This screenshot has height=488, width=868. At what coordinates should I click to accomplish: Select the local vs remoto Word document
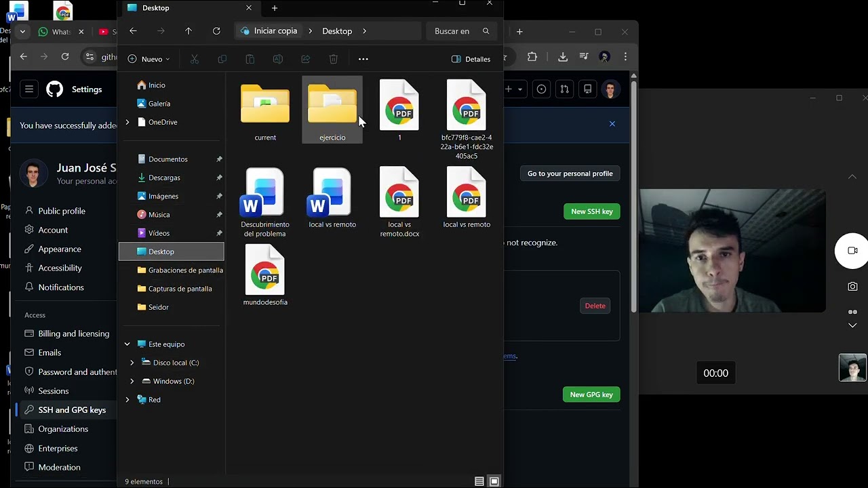(x=332, y=197)
